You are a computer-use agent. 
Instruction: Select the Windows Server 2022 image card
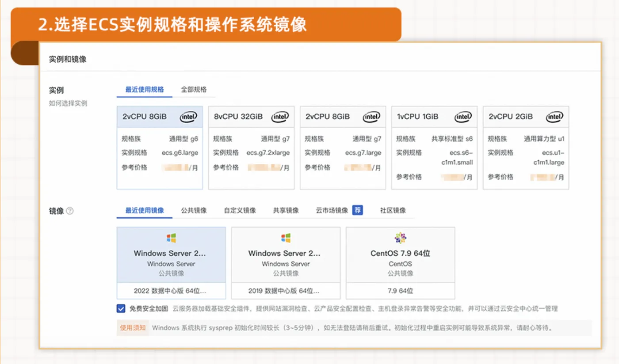(x=171, y=263)
